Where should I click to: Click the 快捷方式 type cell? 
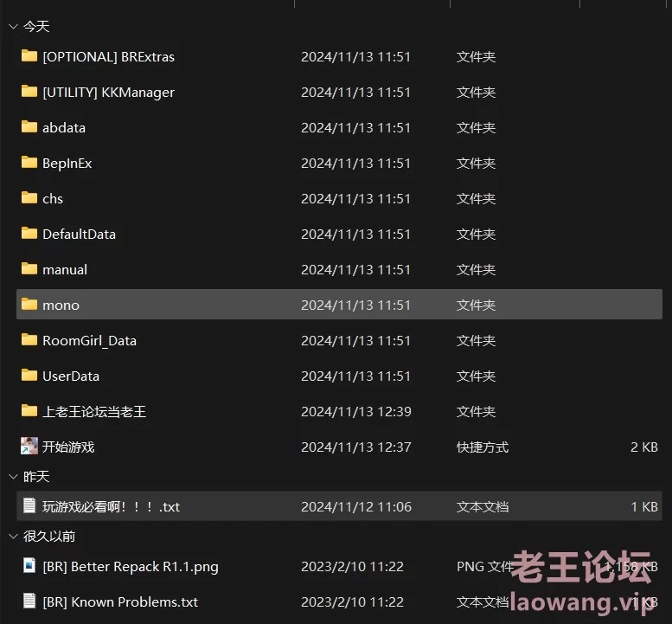tap(483, 447)
